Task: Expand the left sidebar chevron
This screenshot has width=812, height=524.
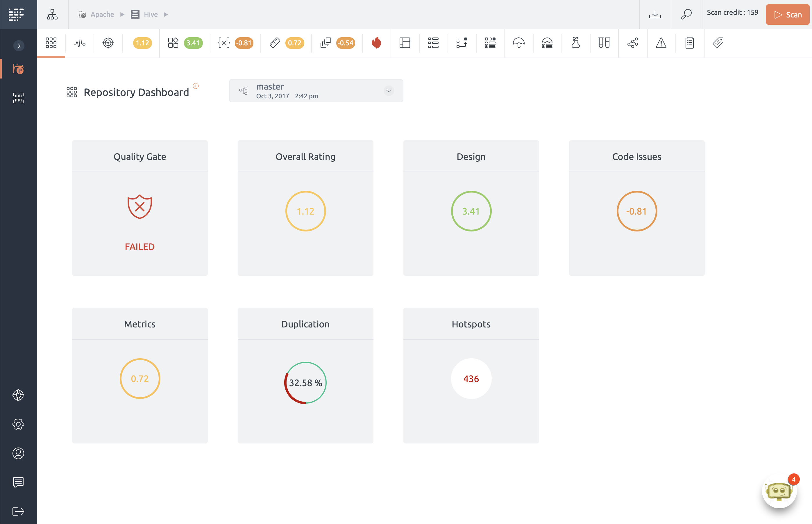Action: pyautogui.click(x=19, y=46)
